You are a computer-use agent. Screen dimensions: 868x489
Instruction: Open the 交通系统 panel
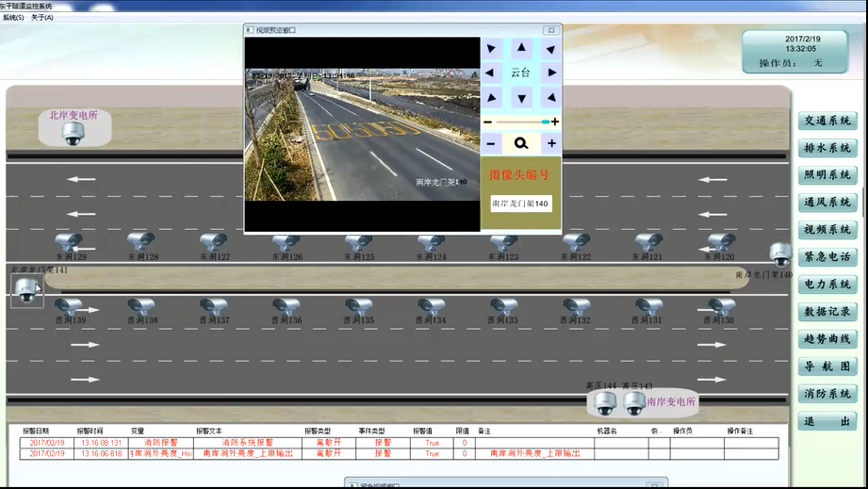click(827, 121)
